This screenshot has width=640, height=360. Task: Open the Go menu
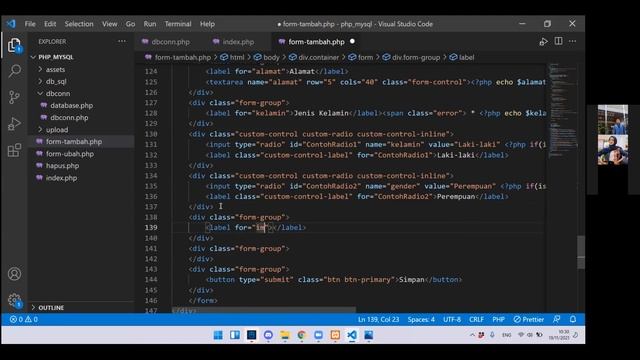pyautogui.click(x=130, y=24)
